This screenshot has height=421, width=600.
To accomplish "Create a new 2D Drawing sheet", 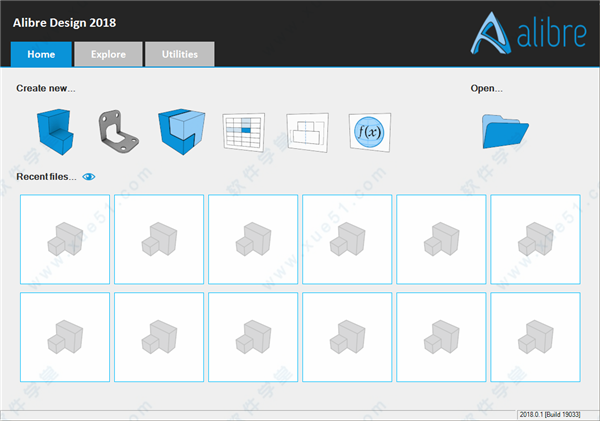I will [307, 132].
